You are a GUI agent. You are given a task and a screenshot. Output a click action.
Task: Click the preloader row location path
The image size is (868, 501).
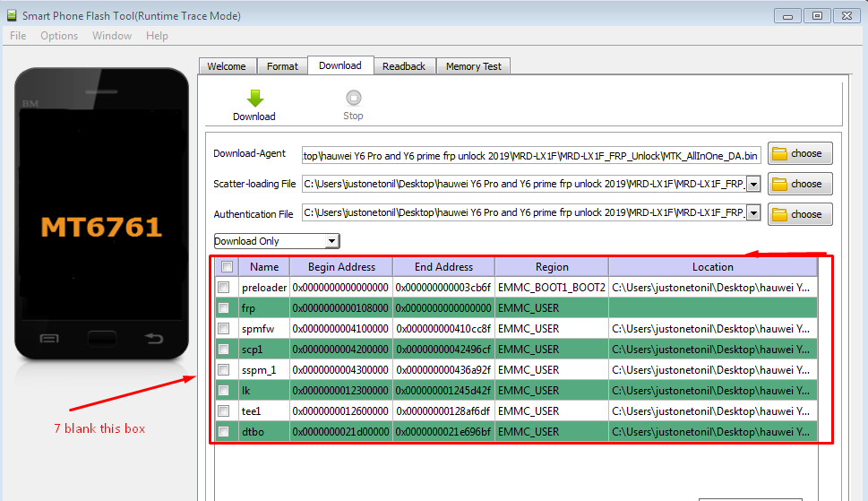[x=713, y=288]
